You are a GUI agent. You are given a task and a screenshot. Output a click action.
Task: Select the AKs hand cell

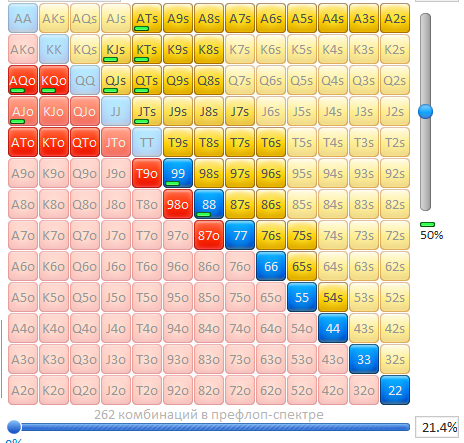54,18
